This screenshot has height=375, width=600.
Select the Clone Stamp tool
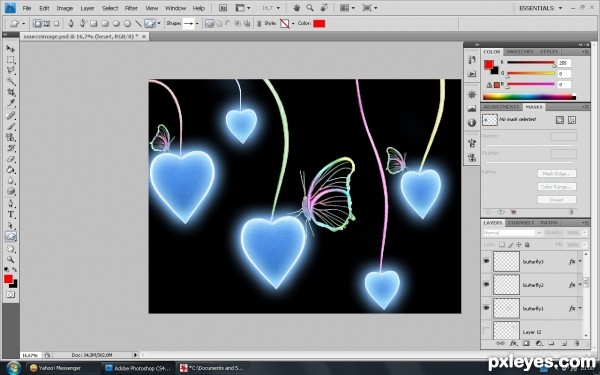(10, 137)
